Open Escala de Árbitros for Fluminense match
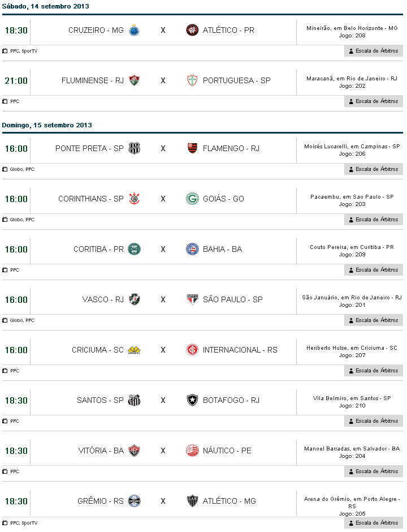Image resolution: width=407 pixels, height=532 pixels. coord(374,101)
